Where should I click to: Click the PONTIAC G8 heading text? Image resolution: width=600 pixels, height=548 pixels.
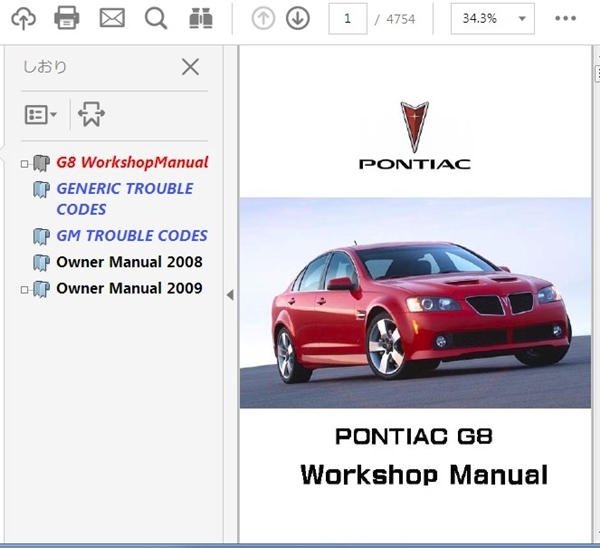coord(414,436)
